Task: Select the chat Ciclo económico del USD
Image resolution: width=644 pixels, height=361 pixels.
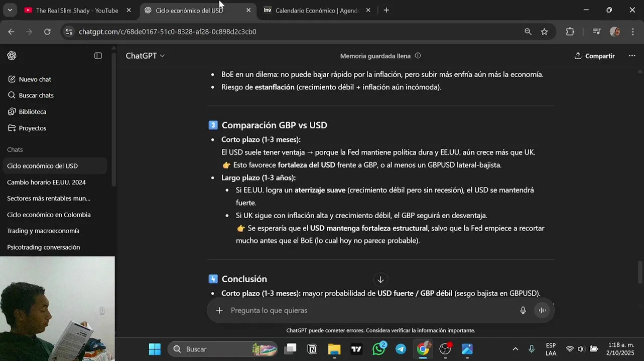Action: [54, 166]
